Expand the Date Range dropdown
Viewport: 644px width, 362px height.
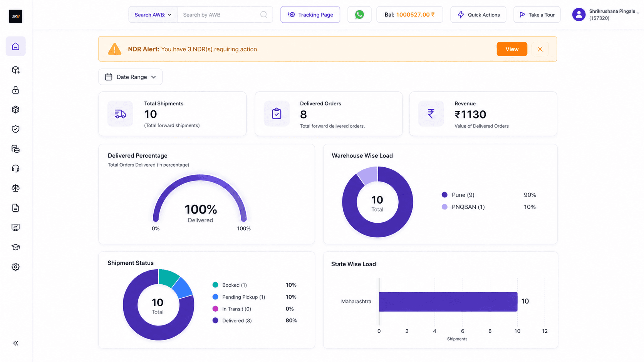(x=130, y=77)
